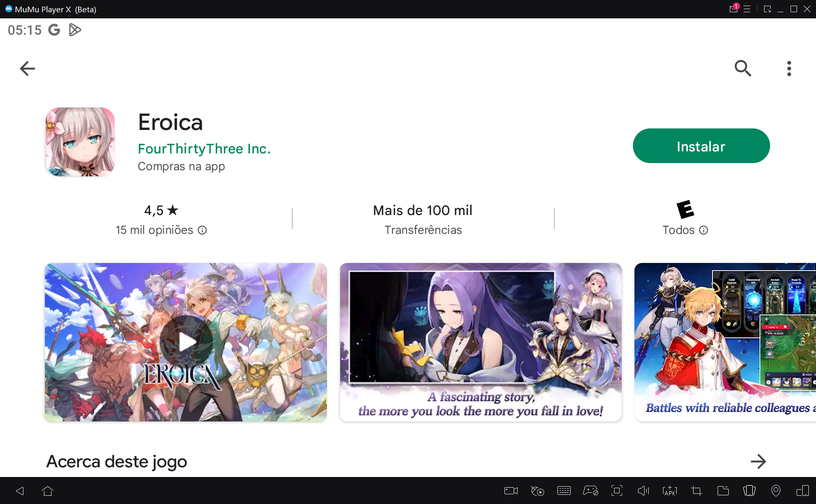
Task: Open Play Store search magnifier
Action: 743,68
